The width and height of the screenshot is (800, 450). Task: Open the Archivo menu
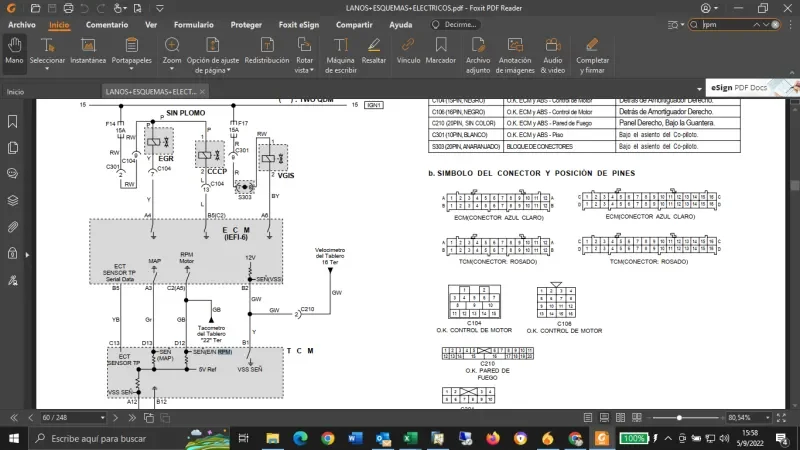pos(22,24)
